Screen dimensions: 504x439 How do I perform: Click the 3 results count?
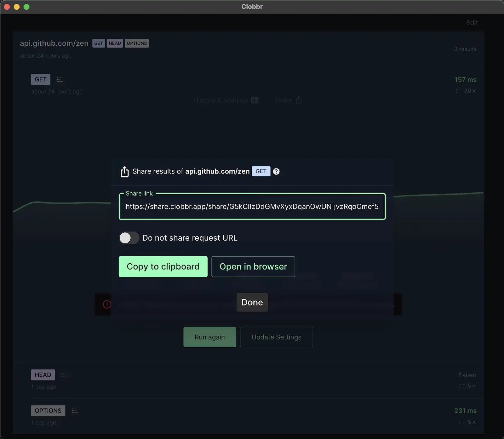pos(465,49)
